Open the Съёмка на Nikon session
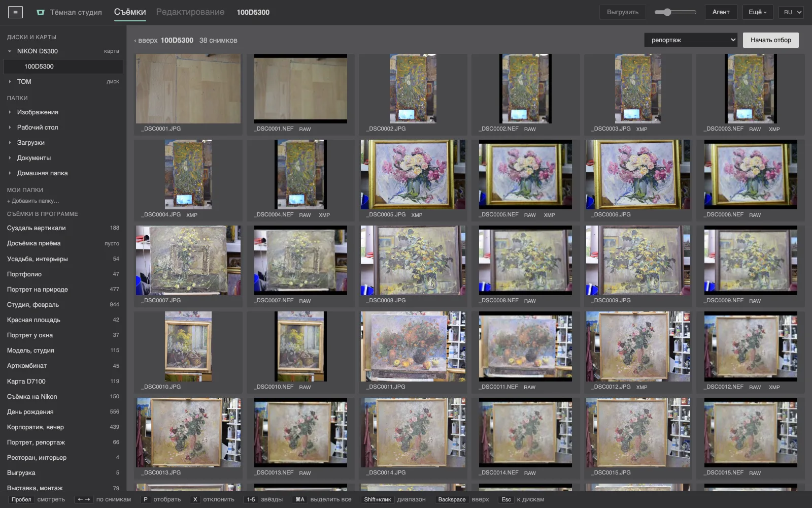The height and width of the screenshot is (508, 812). [63, 397]
